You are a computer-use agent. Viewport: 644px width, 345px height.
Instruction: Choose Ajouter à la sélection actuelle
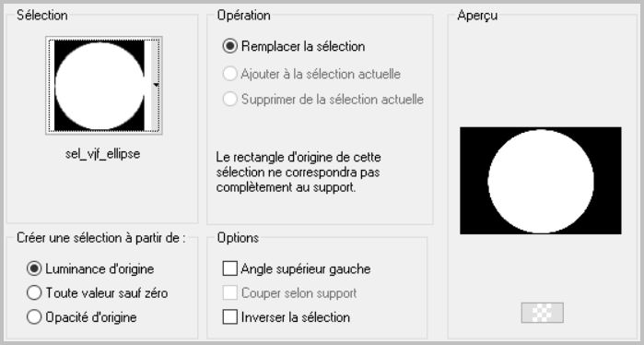pos(311,74)
